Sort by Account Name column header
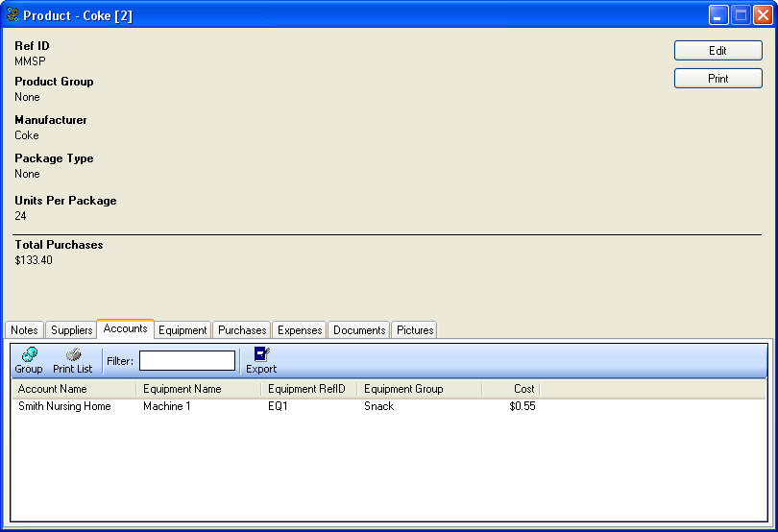 (74, 389)
